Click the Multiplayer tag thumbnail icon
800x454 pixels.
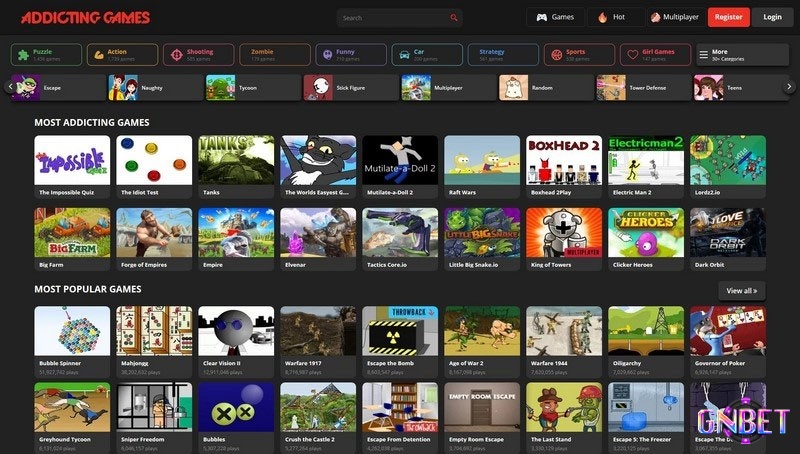416,88
